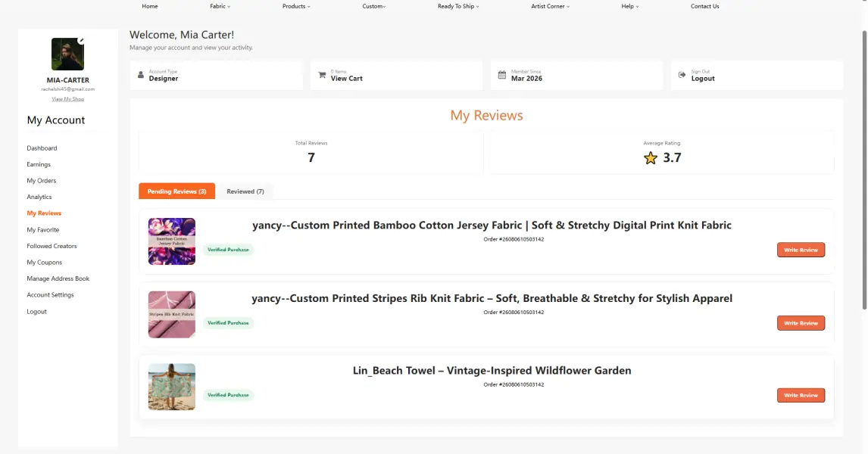
Task: Open the Artist Corner dropdown
Action: (550, 6)
